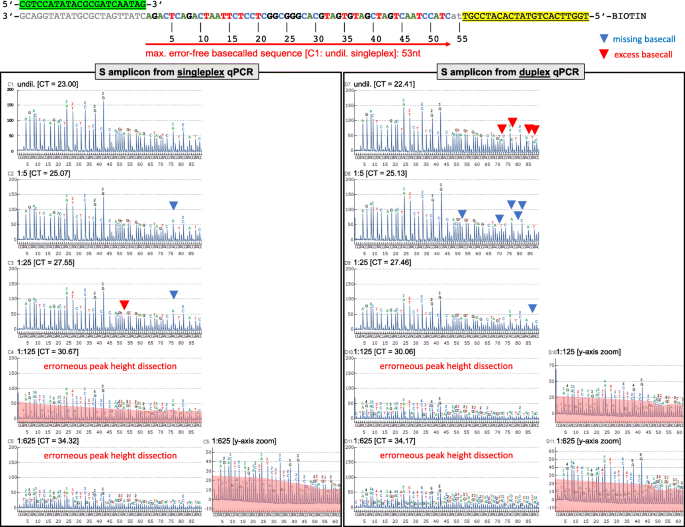Open the duplex 1:125 y-axis zoom chart

616,396
